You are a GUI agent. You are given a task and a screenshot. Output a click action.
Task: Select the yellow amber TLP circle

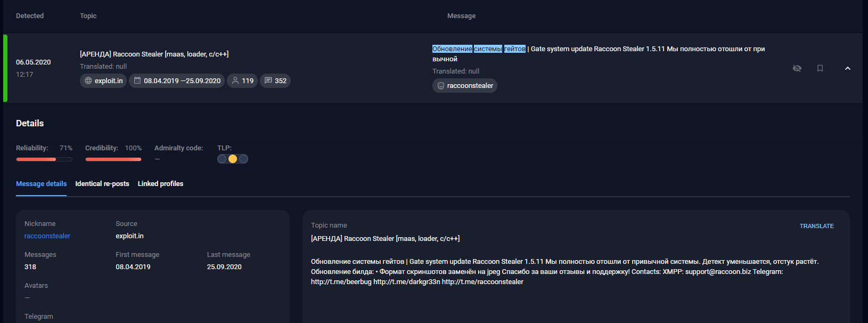[x=233, y=159]
